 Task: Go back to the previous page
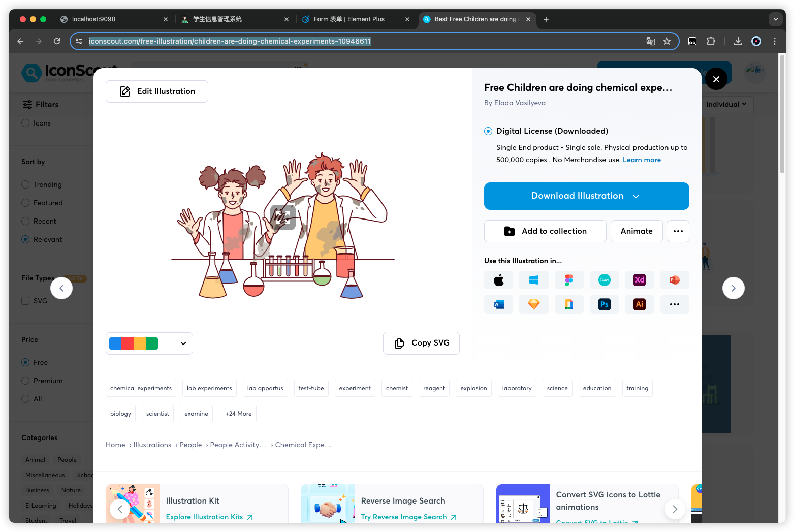[x=20, y=41]
